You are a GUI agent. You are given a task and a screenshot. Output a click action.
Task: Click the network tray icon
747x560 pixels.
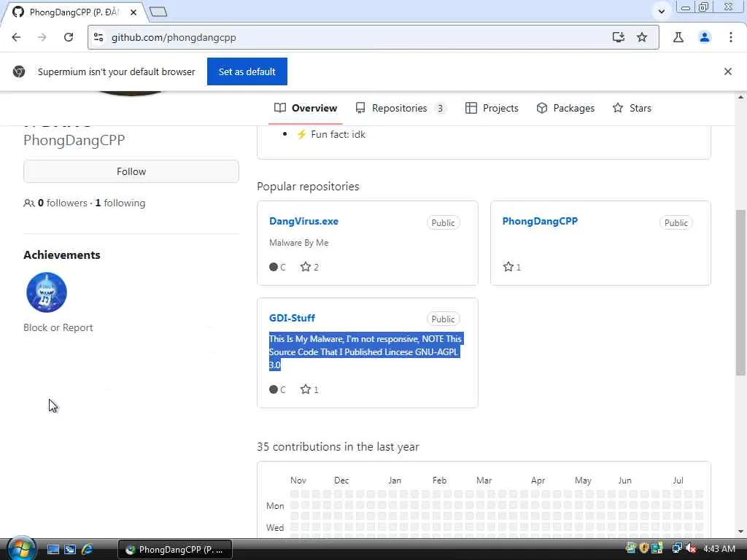(x=676, y=548)
